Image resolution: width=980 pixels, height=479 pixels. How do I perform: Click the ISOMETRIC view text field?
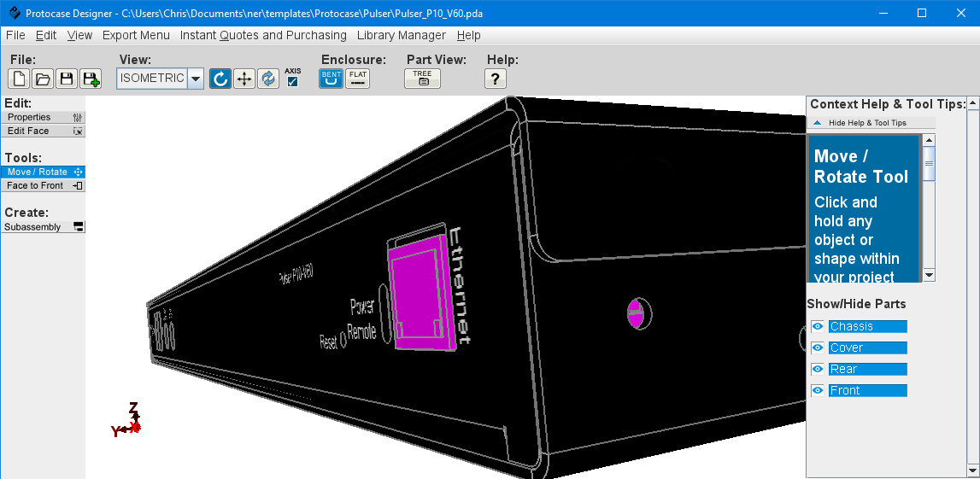point(152,78)
